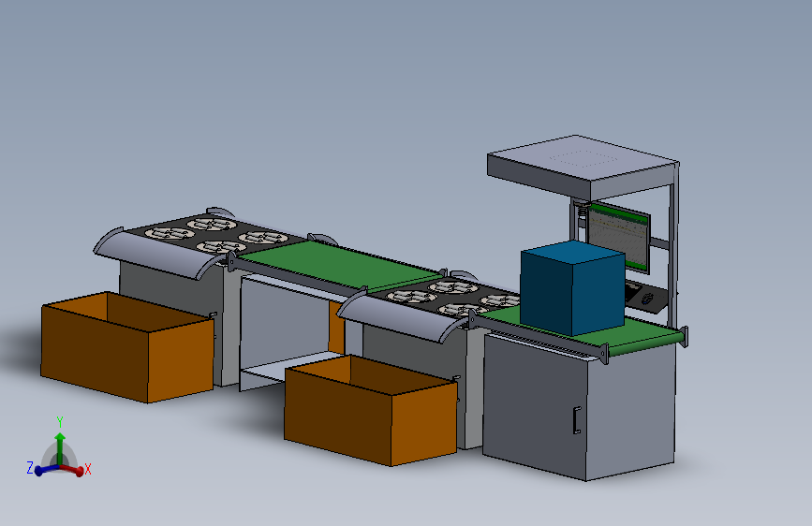Select the curved chute next to the blue cube
Image resolution: width=812 pixels, height=526 pixels.
[402, 315]
